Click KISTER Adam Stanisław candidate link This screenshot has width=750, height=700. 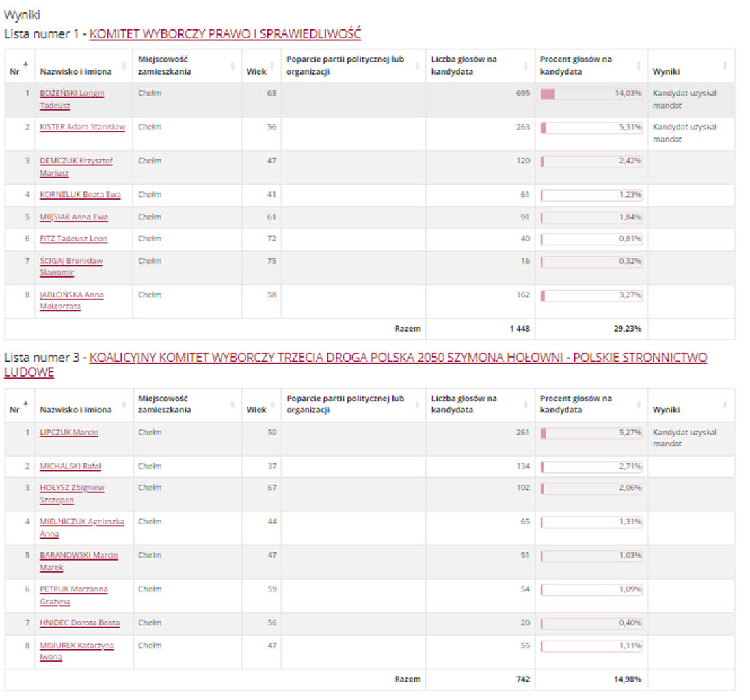point(82,127)
